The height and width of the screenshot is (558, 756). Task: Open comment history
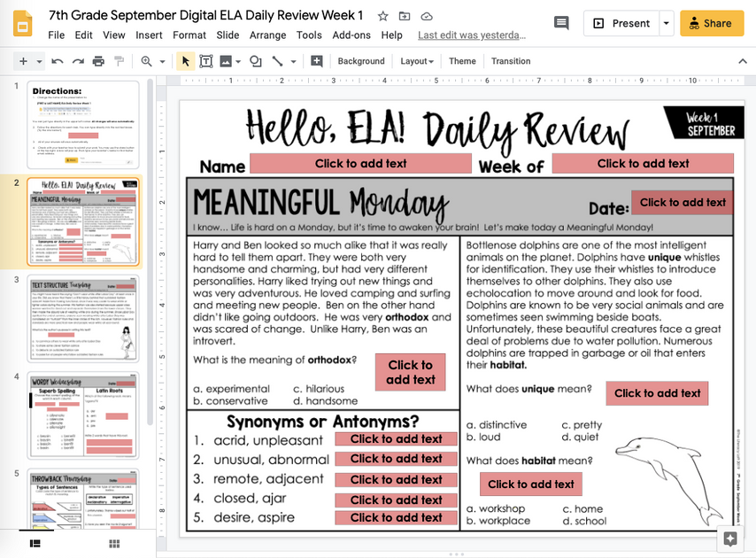(560, 23)
